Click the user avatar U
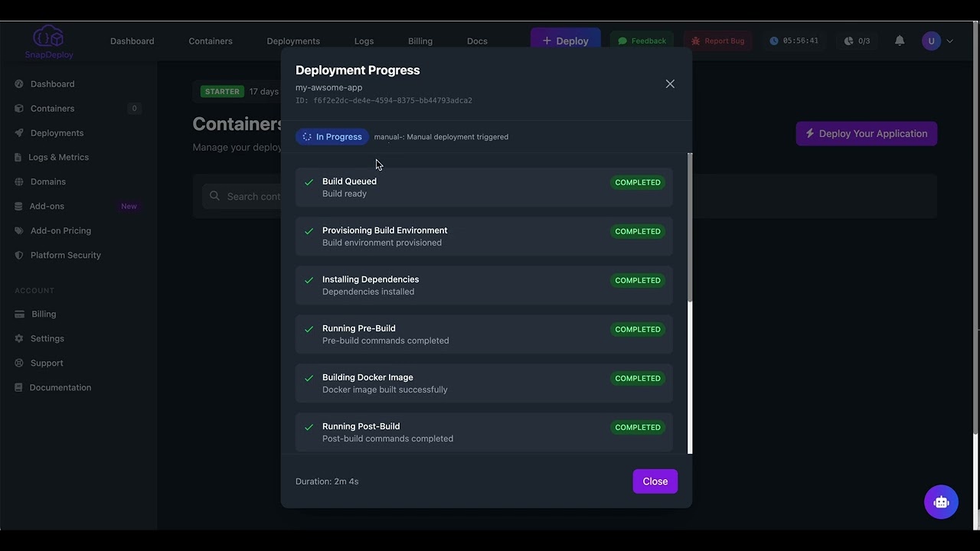Image resolution: width=980 pixels, height=551 pixels. (x=931, y=41)
